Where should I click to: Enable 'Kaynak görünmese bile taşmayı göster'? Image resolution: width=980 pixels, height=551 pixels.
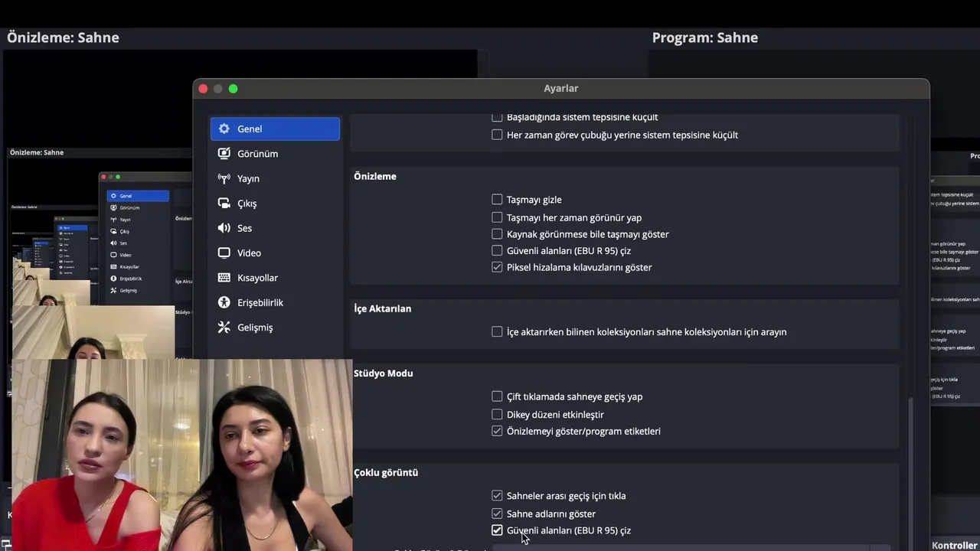(x=497, y=234)
